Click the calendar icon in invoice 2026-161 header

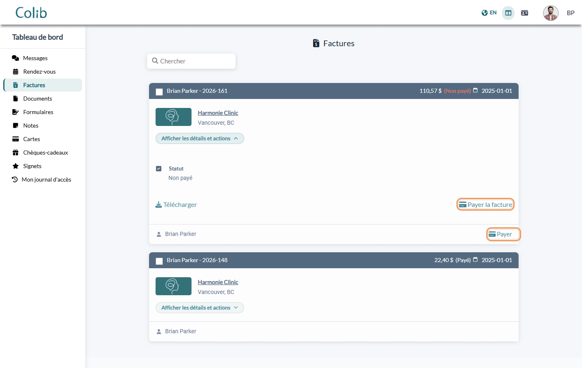[x=475, y=90]
